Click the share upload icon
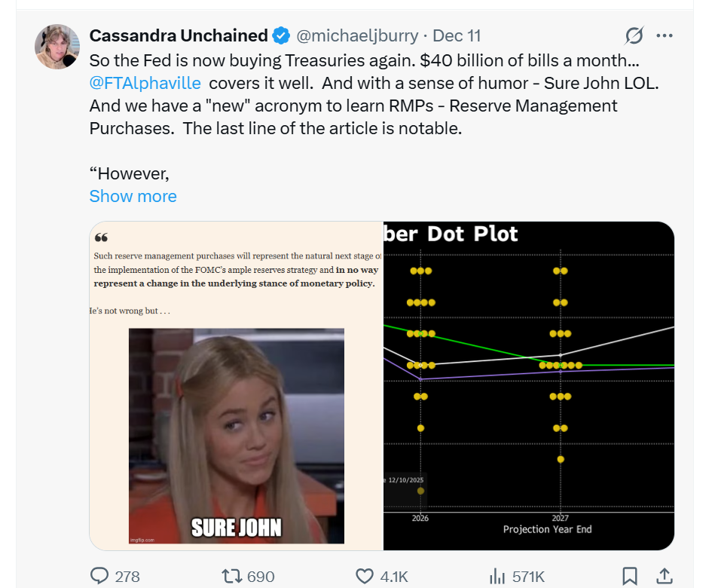 664,577
